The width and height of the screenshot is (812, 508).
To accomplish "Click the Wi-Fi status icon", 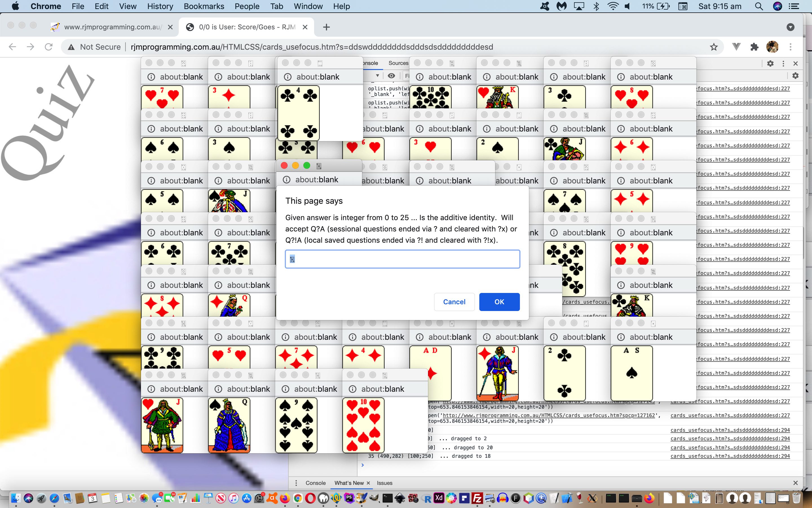I will [x=613, y=6].
